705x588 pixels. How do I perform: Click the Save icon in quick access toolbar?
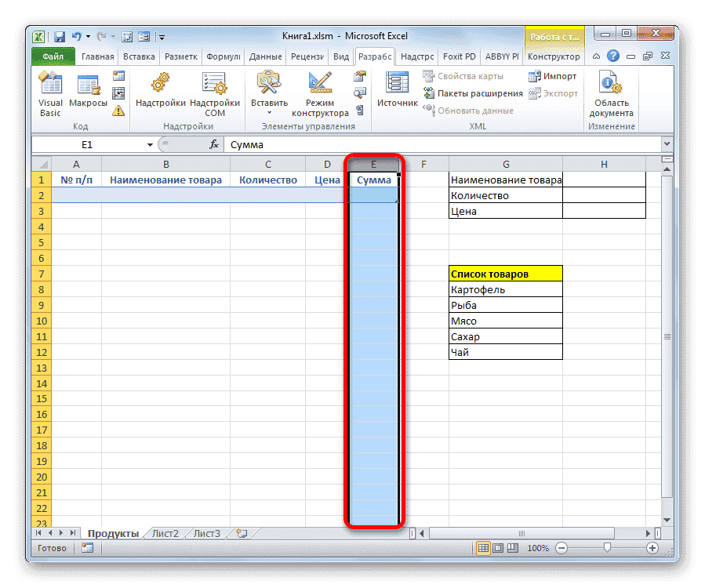pyautogui.click(x=59, y=36)
